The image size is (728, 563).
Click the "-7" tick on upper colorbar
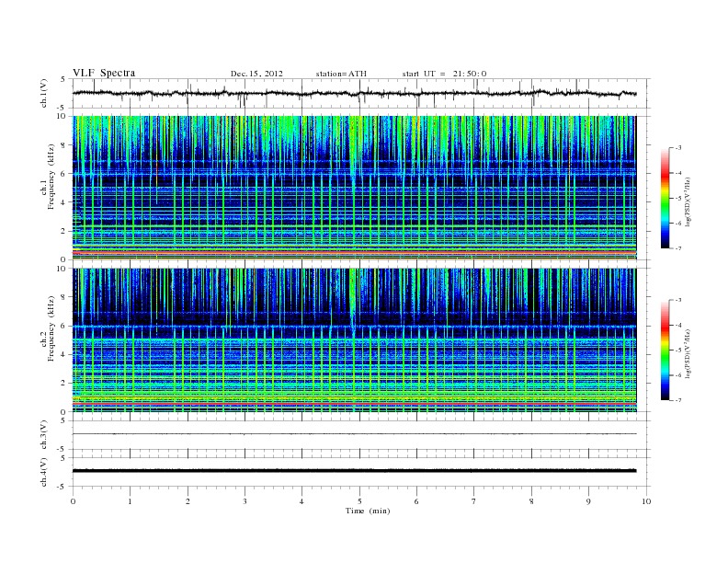pyautogui.click(x=678, y=248)
